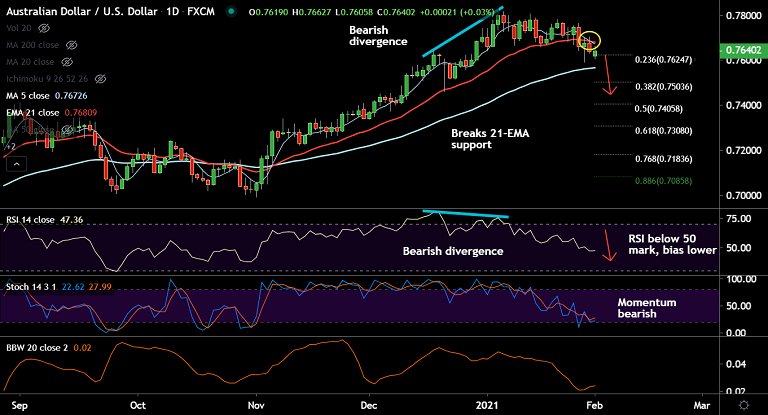The image size is (768, 415).
Task: Select 'Bearish divergence' note in the RSI pane
Action: (453, 251)
